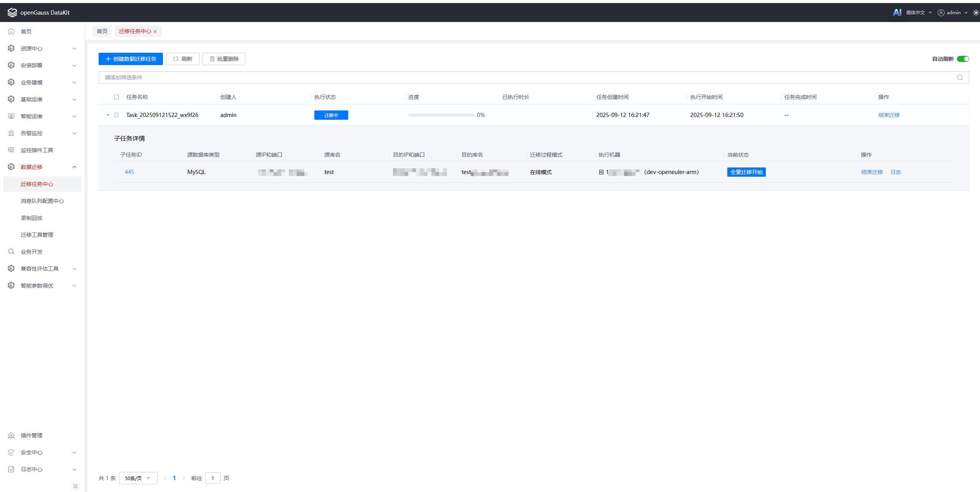This screenshot has width=980, height=492.
Task: Select 消息队列配置中心 in sidebar menu
Action: (x=42, y=201)
